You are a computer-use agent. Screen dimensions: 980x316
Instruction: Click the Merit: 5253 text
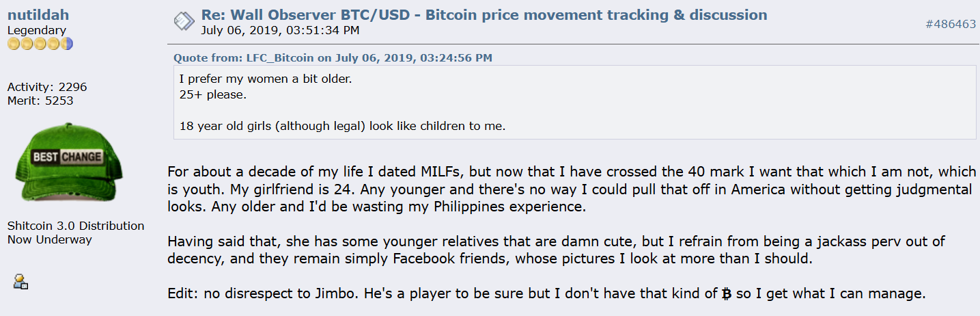[x=40, y=101]
